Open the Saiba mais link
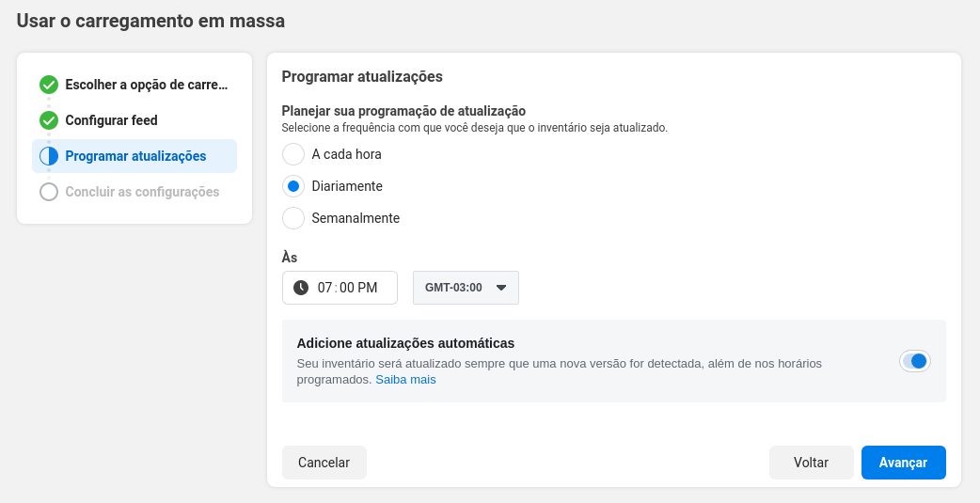 (x=405, y=380)
